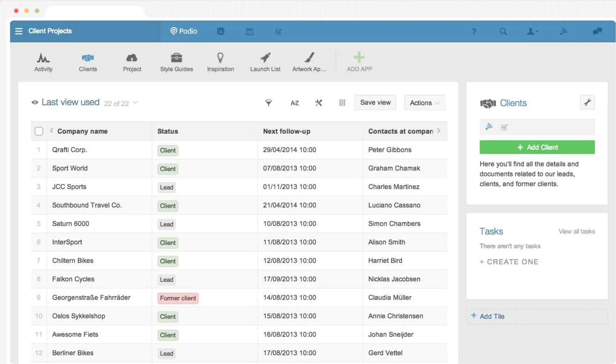This screenshot has height=364, width=616.
Task: Open the calendar icon in top bar
Action: 250,31
